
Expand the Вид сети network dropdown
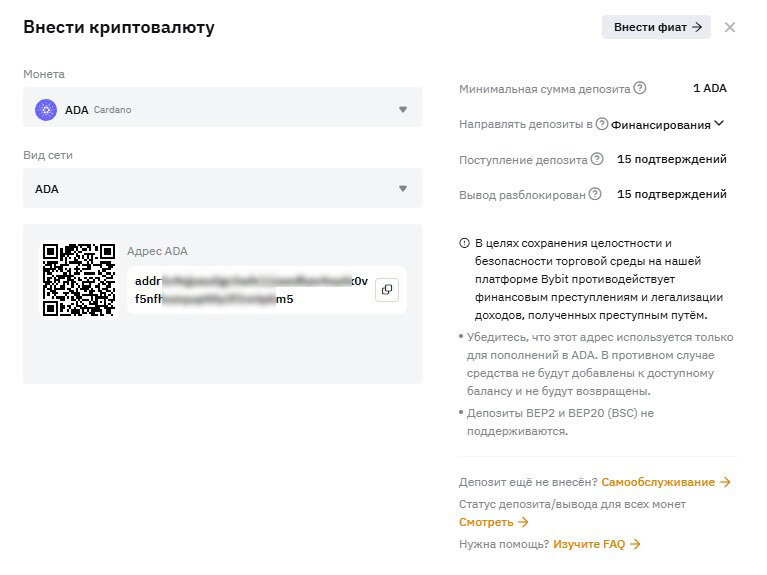tap(223, 188)
